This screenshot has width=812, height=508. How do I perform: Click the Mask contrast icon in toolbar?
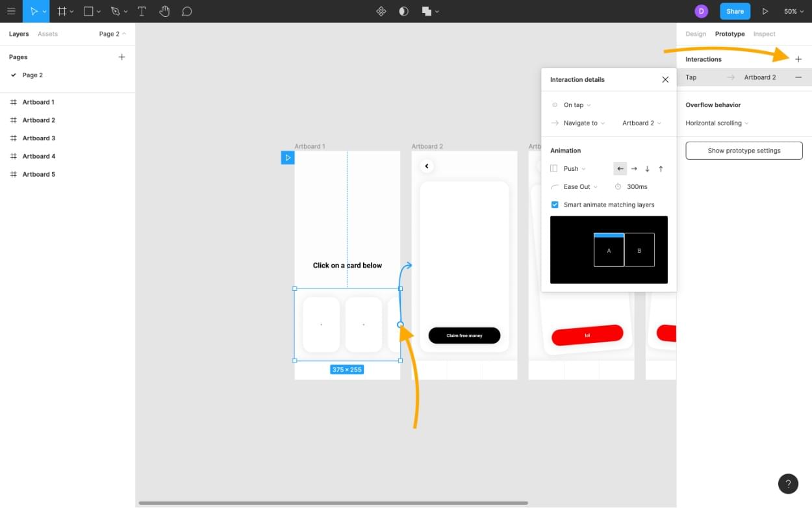403,11
